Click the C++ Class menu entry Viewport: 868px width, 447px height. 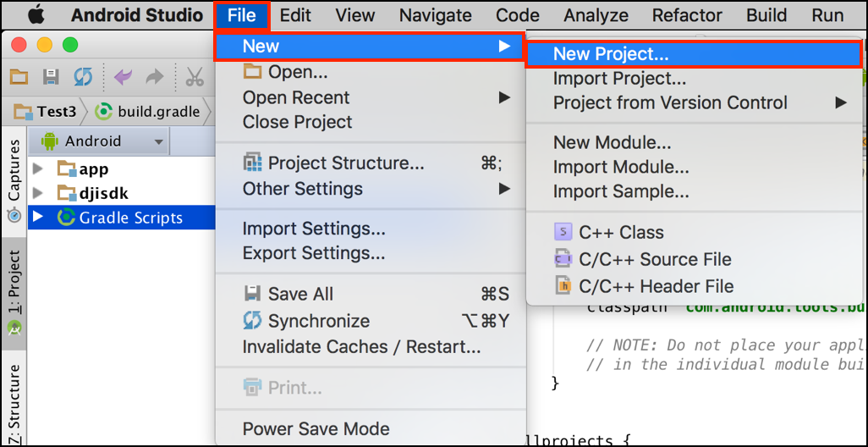(x=621, y=232)
